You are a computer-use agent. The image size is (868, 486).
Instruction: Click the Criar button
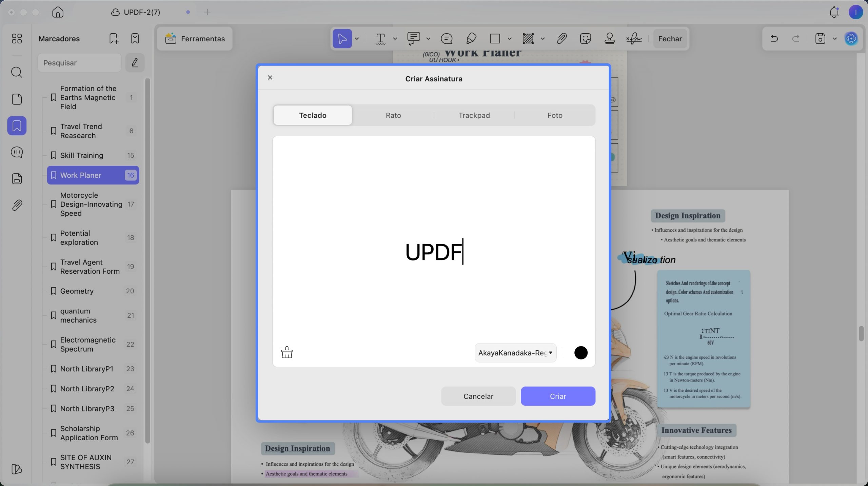pyautogui.click(x=558, y=396)
